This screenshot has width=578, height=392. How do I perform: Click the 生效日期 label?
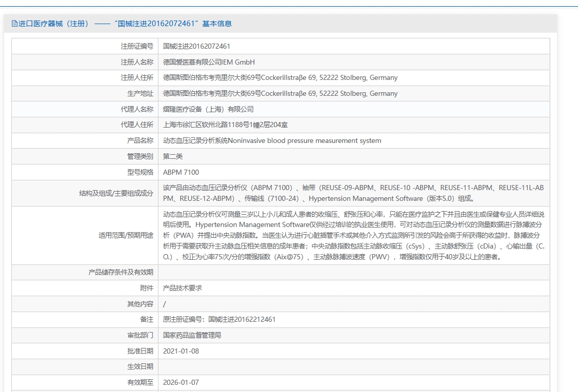tap(140, 366)
